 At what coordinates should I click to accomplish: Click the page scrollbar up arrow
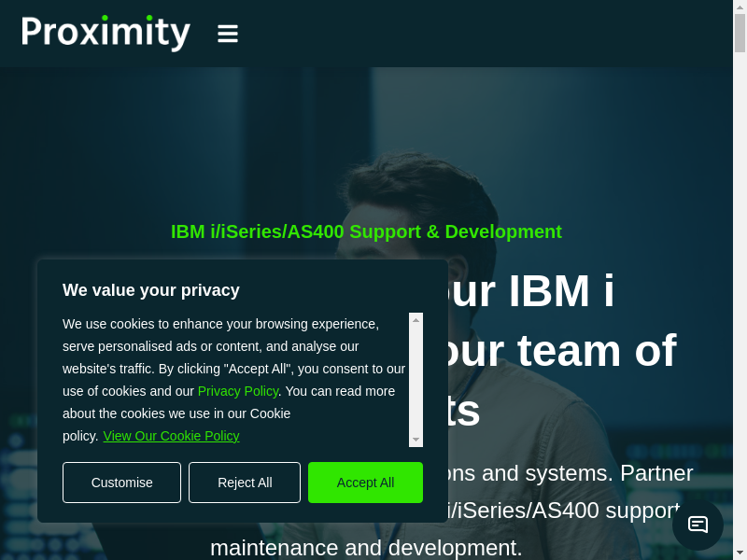pos(740,7)
